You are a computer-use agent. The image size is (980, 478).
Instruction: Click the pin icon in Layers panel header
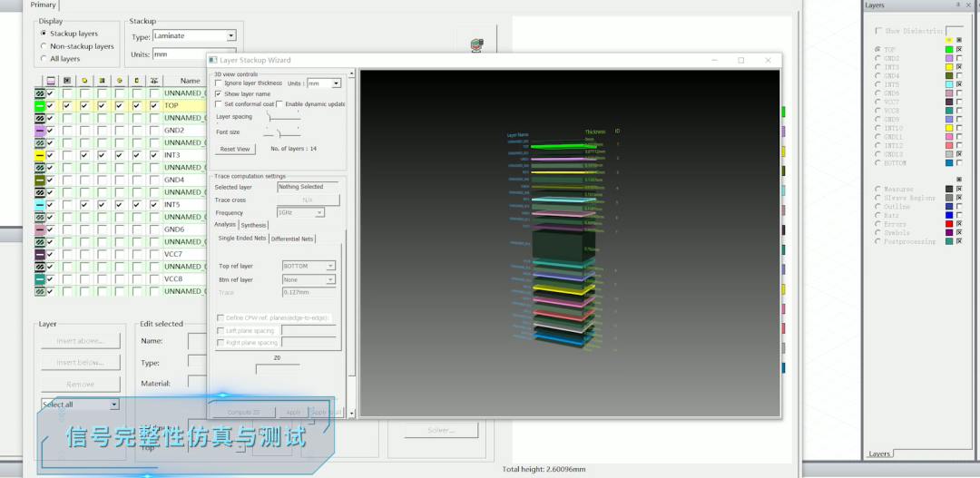click(958, 5)
